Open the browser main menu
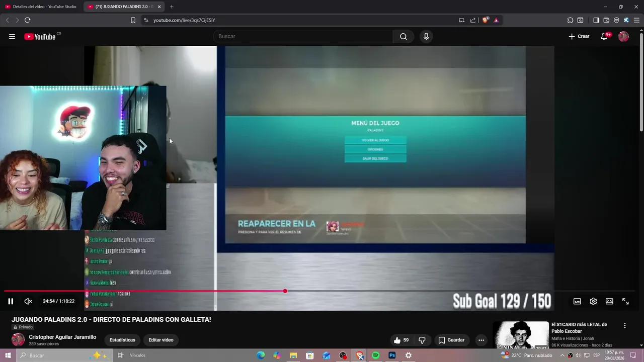Screen dimensions: 644x362 pyautogui.click(x=636, y=20)
